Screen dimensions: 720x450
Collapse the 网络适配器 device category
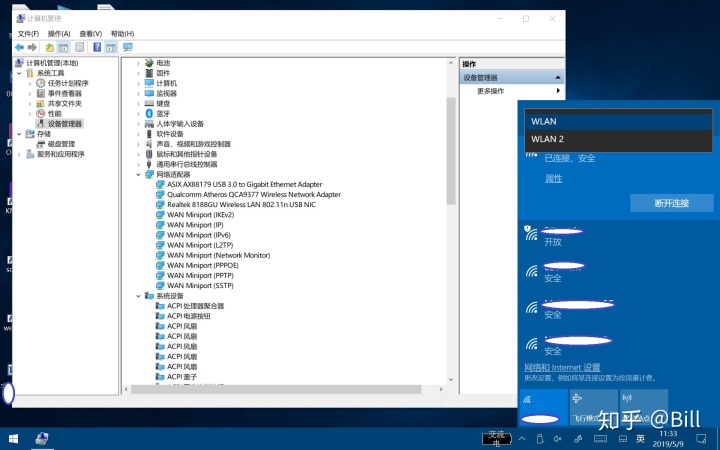point(138,174)
